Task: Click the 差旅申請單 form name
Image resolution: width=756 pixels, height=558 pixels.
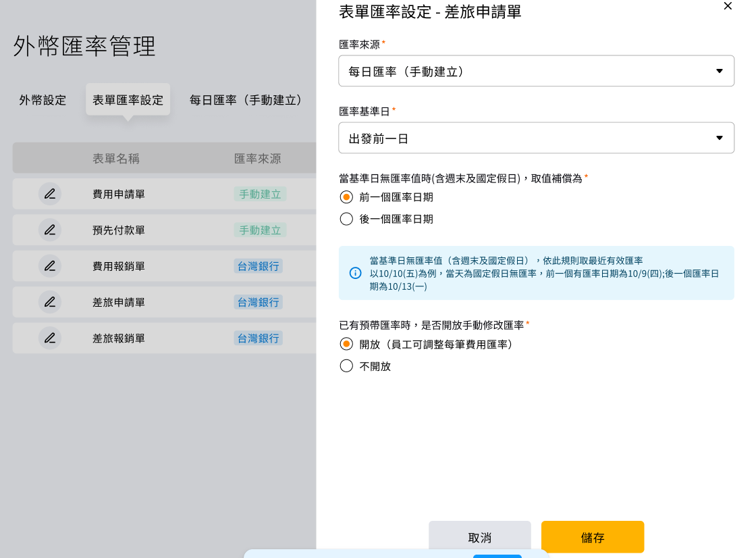Action: click(x=119, y=302)
